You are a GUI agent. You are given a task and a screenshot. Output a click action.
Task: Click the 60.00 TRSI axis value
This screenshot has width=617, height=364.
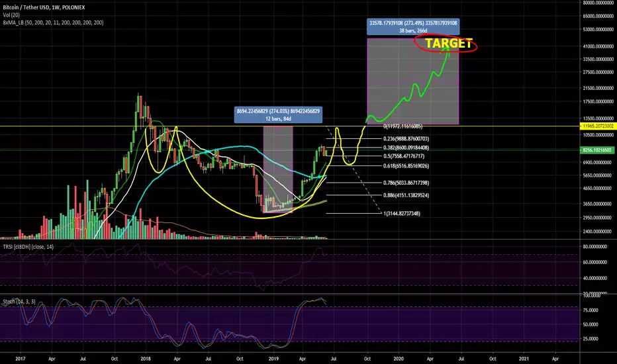(595, 262)
